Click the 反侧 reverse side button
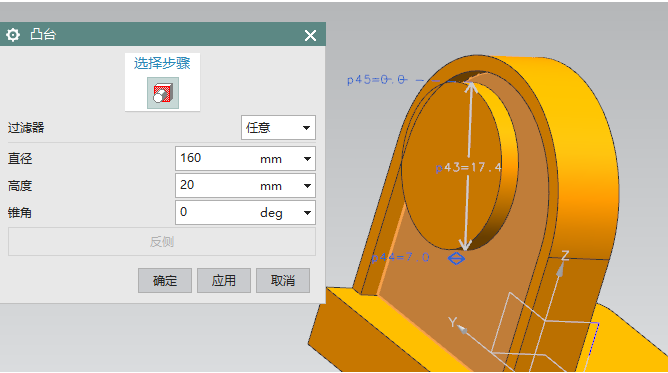Image resolution: width=668 pixels, height=373 pixels. coord(162,242)
